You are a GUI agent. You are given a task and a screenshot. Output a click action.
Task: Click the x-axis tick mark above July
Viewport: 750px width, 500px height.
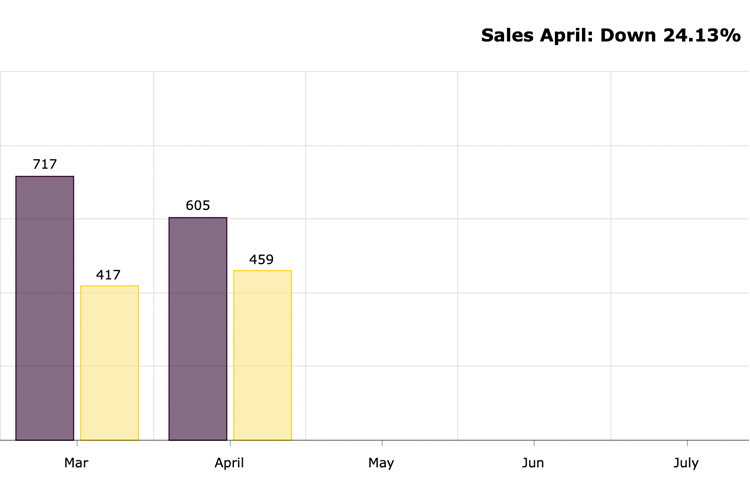tap(687, 443)
